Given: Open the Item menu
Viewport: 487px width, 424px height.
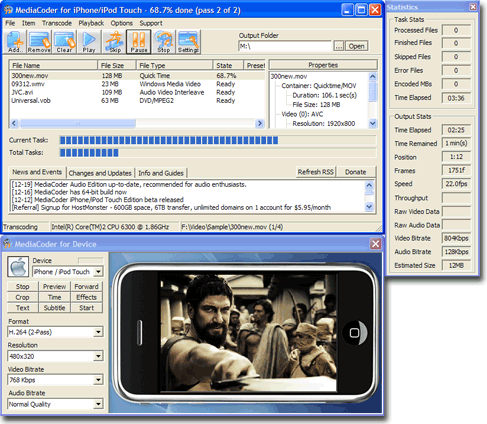Looking at the screenshot, I should point(28,23).
